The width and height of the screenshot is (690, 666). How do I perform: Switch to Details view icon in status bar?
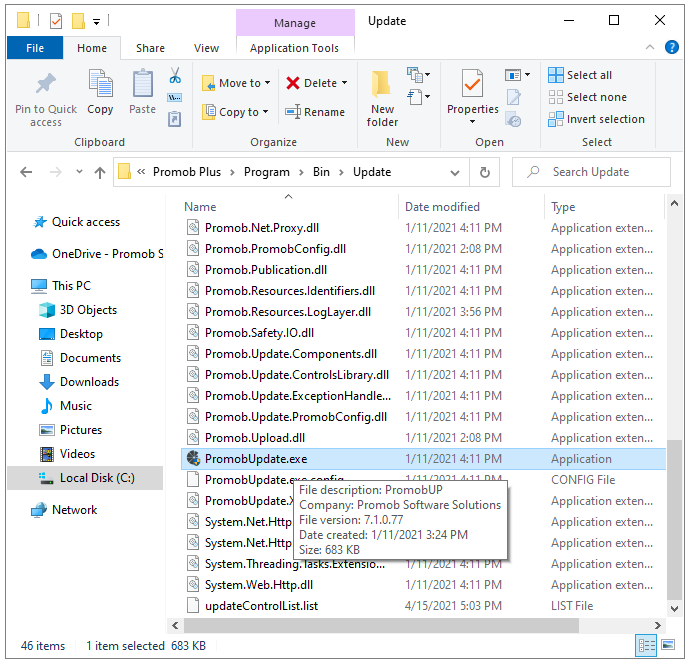click(x=646, y=645)
